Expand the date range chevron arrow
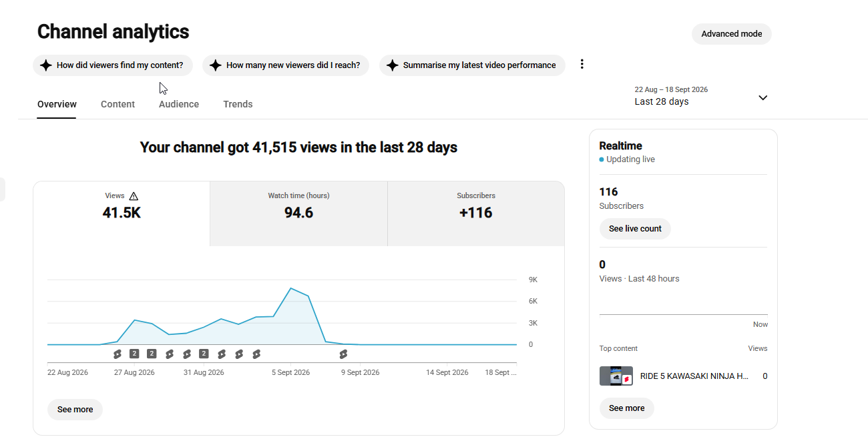 pyautogui.click(x=763, y=97)
